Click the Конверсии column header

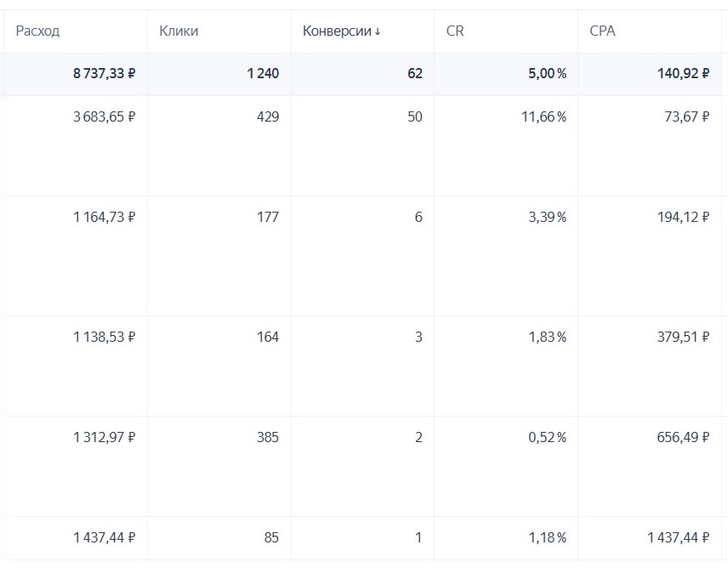pos(337,31)
